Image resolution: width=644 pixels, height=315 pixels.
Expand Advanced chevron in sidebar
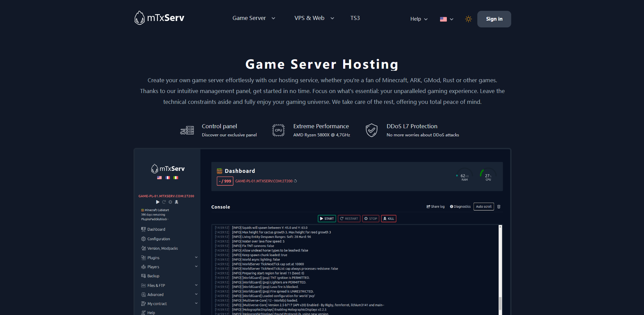click(196, 294)
